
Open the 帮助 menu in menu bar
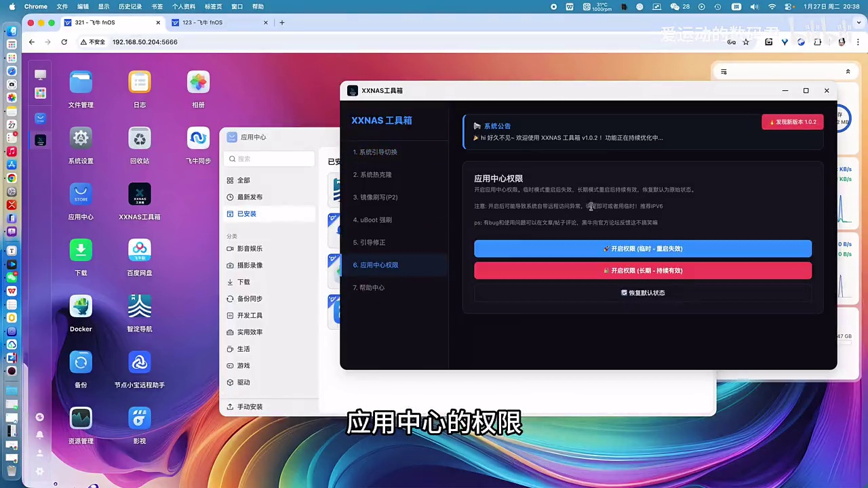[258, 6]
